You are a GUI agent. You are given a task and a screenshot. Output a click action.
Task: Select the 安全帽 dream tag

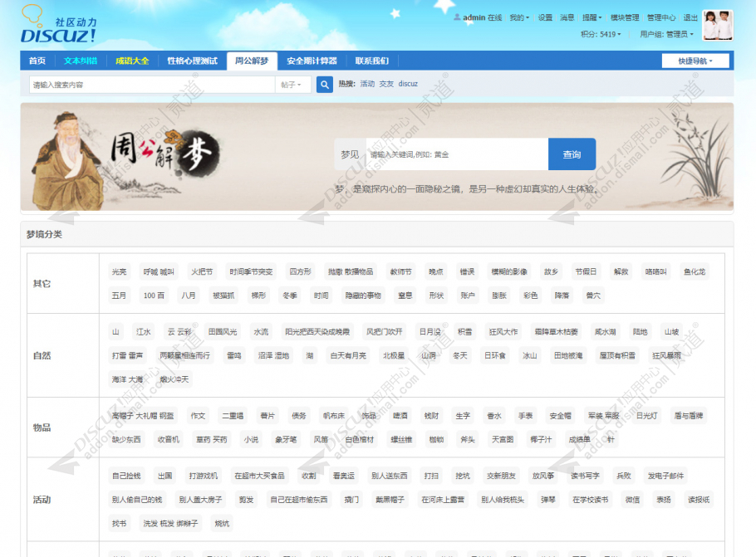[560, 416]
